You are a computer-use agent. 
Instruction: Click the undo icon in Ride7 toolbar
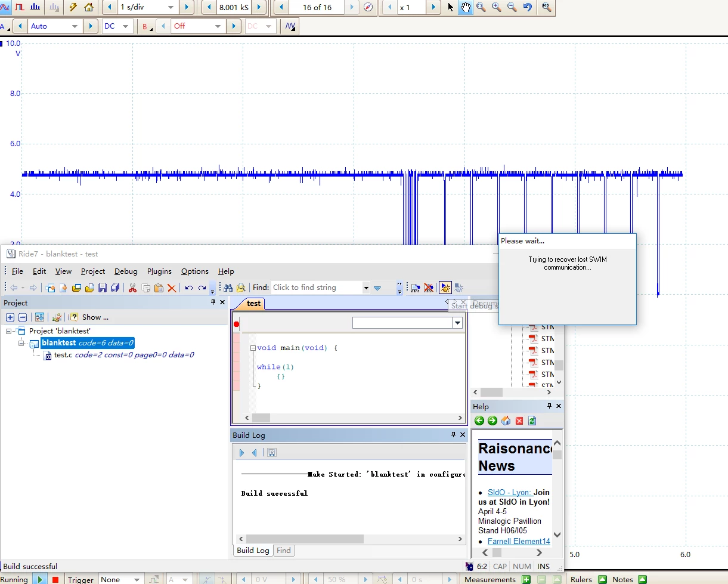188,288
